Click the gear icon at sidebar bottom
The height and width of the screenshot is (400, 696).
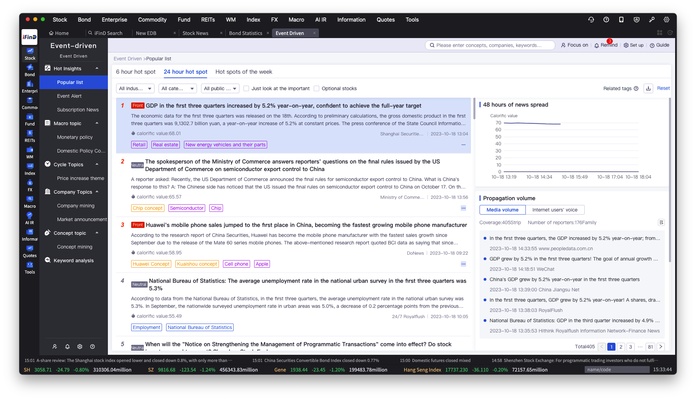pos(79,346)
